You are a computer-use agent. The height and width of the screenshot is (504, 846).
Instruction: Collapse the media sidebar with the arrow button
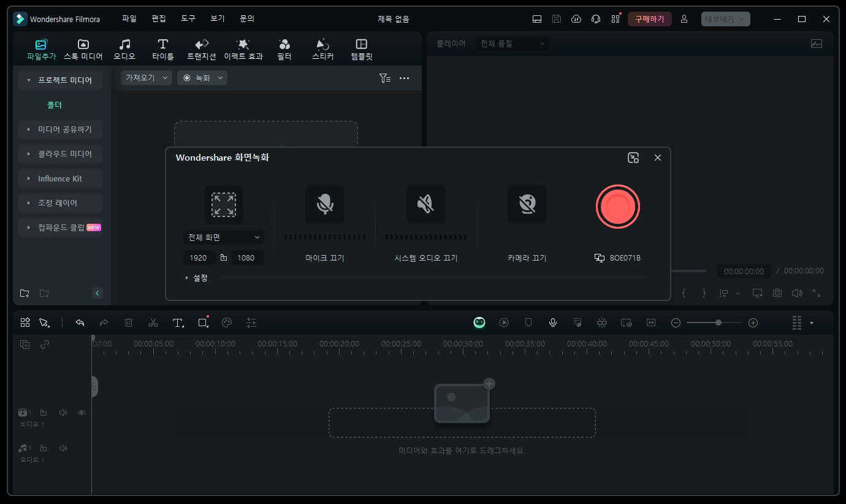click(97, 293)
